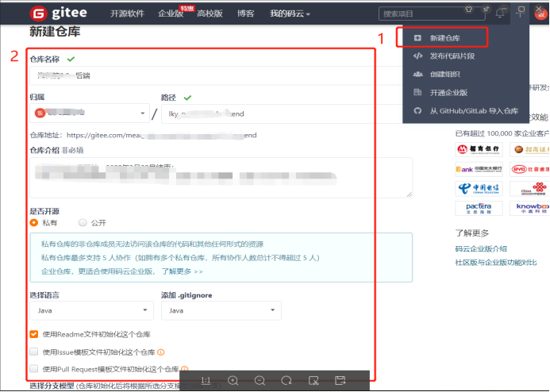Click the building icon beside 开通企业版

tap(417, 92)
